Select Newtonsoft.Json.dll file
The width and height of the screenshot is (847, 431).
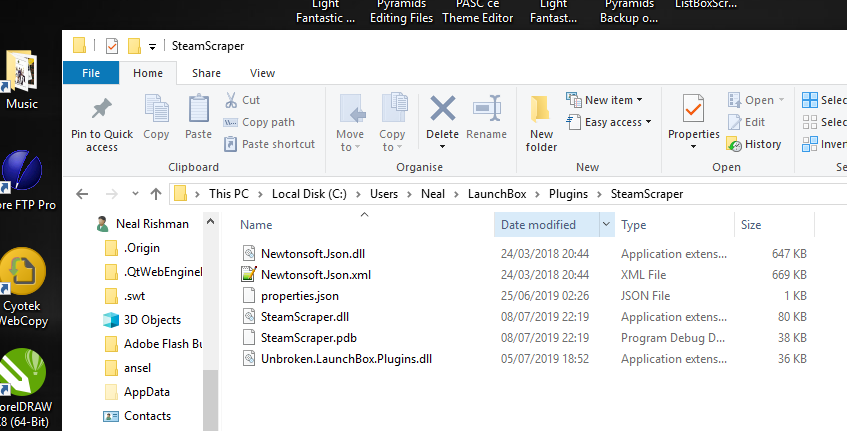coord(313,254)
